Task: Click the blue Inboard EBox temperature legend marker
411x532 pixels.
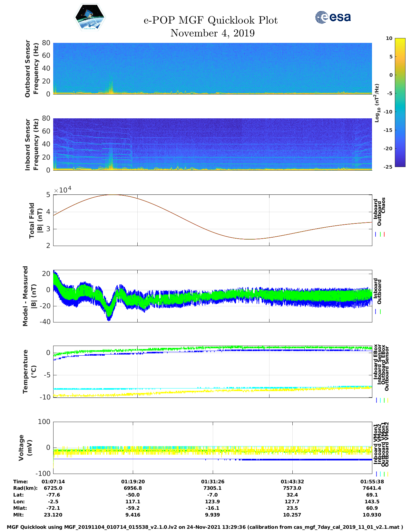Action: (x=376, y=400)
